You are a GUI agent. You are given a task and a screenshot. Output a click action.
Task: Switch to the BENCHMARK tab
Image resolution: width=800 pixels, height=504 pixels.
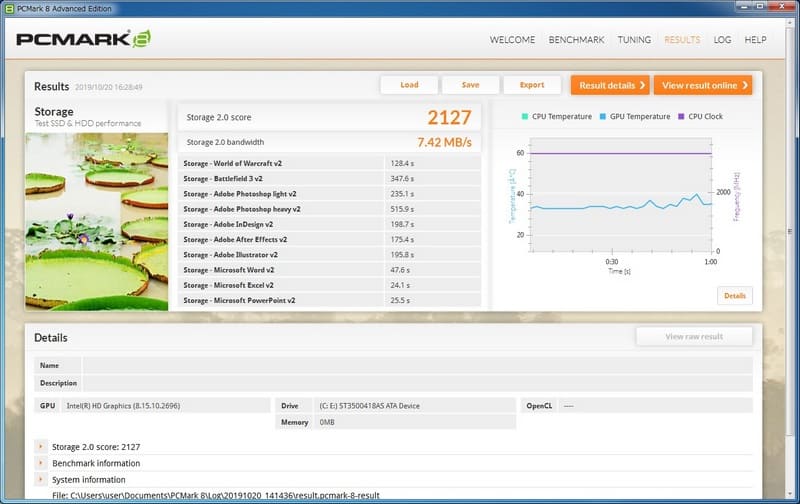576,40
